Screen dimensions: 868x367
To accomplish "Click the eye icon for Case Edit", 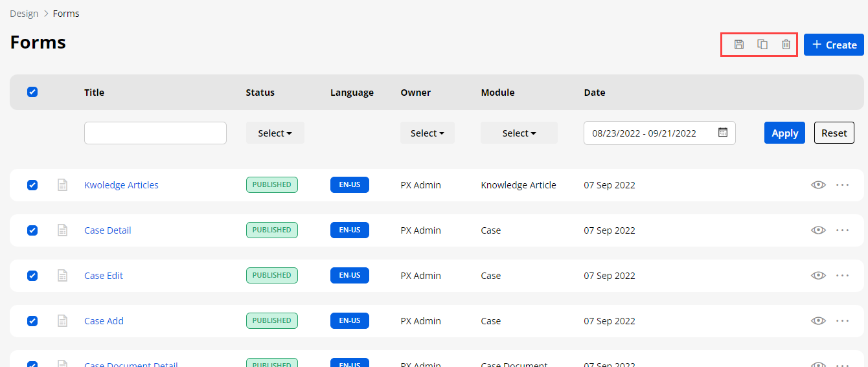I will 818,276.
